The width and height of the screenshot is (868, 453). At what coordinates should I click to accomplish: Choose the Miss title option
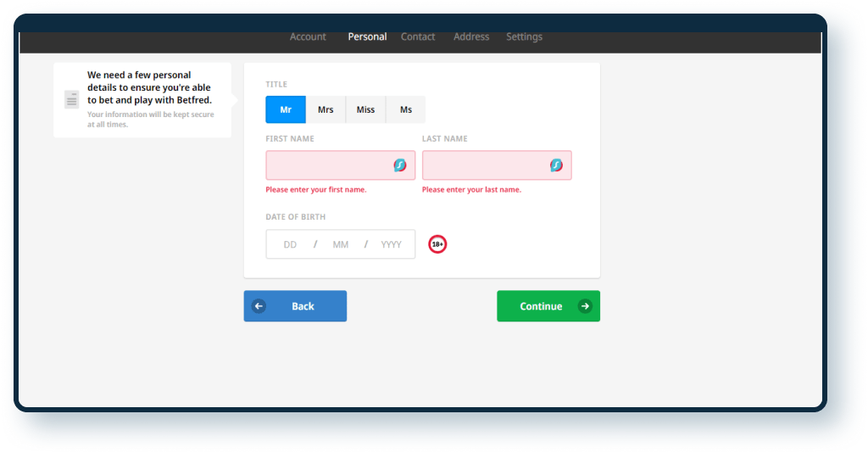point(365,109)
